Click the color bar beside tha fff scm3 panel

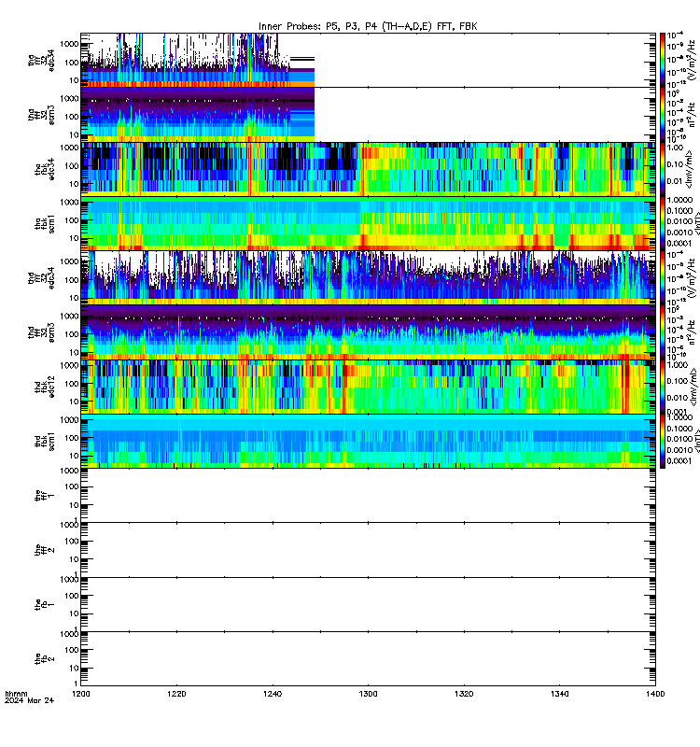pyautogui.click(x=663, y=115)
